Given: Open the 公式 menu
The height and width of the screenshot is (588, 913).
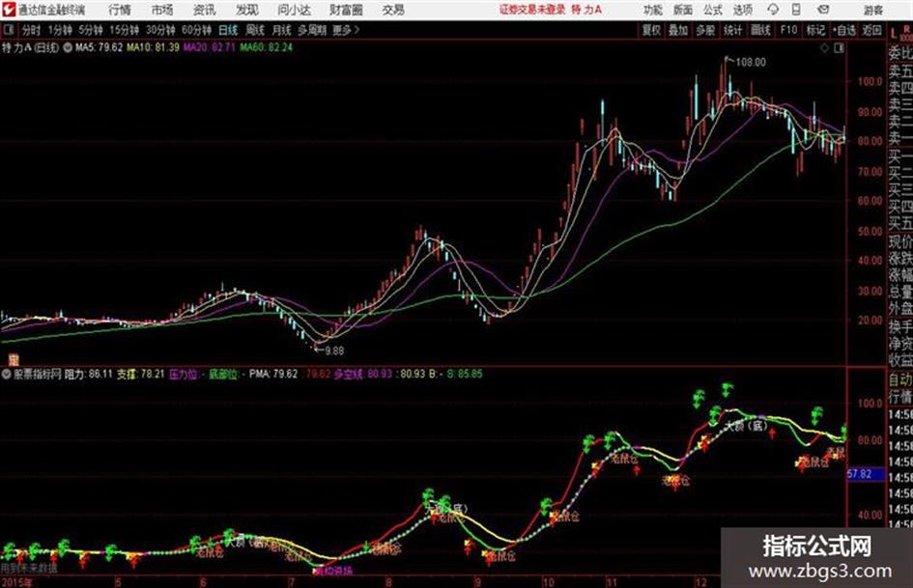Looking at the screenshot, I should (713, 10).
